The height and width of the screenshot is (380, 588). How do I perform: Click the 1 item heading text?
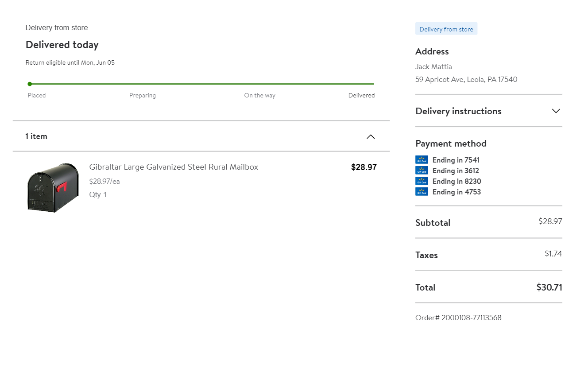click(x=36, y=136)
